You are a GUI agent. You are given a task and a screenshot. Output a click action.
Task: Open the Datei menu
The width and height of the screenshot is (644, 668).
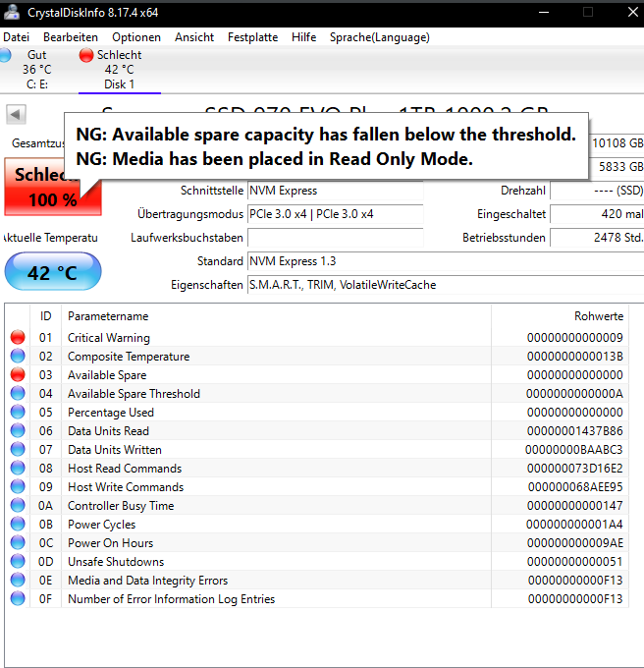16,37
